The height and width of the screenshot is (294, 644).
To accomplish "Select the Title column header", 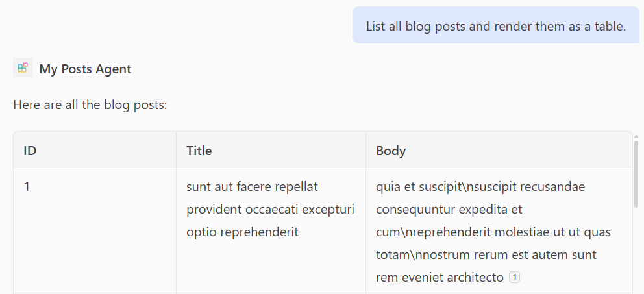I will [271, 151].
